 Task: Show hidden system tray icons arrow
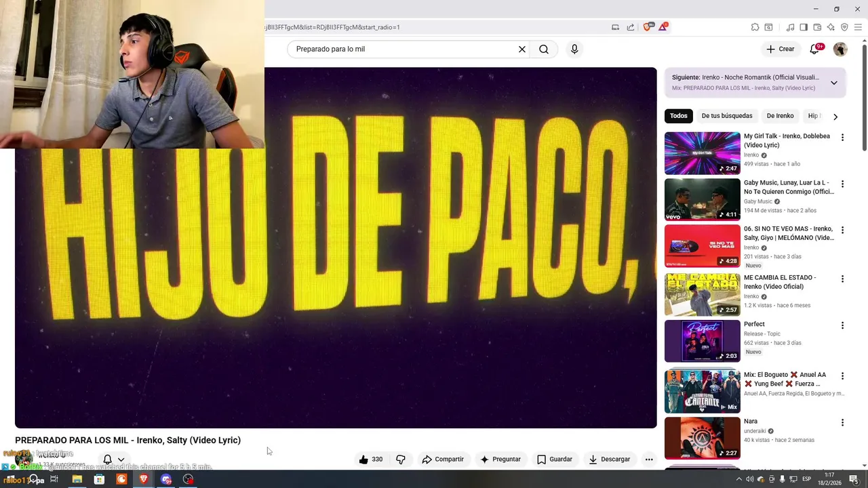(739, 479)
